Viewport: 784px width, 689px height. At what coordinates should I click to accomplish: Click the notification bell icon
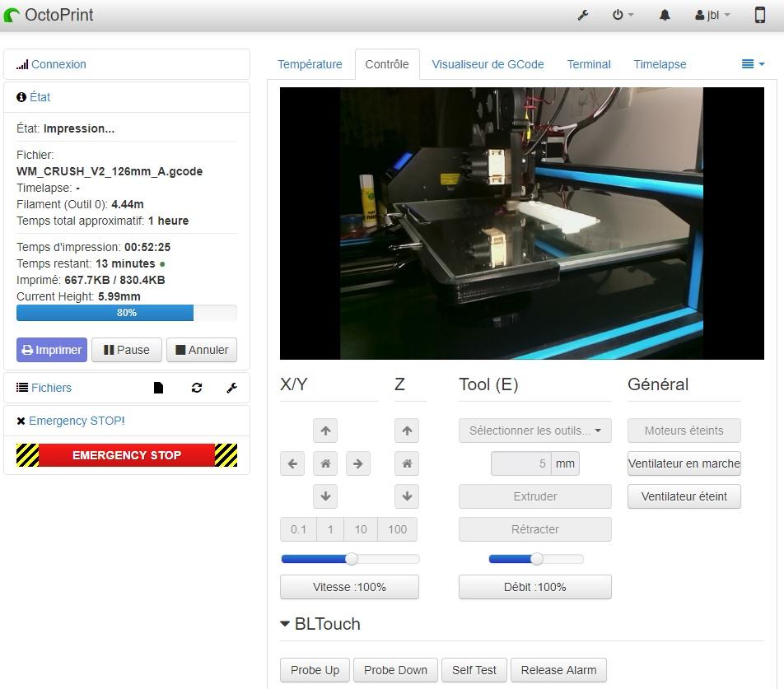point(665,15)
